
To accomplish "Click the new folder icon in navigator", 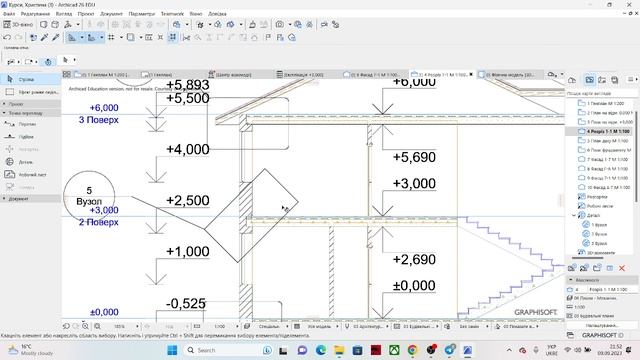I will click(597, 268).
